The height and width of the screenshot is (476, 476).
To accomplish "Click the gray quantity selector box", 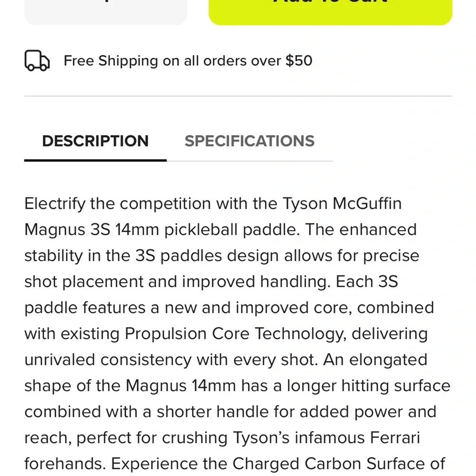I will coord(105,10).
